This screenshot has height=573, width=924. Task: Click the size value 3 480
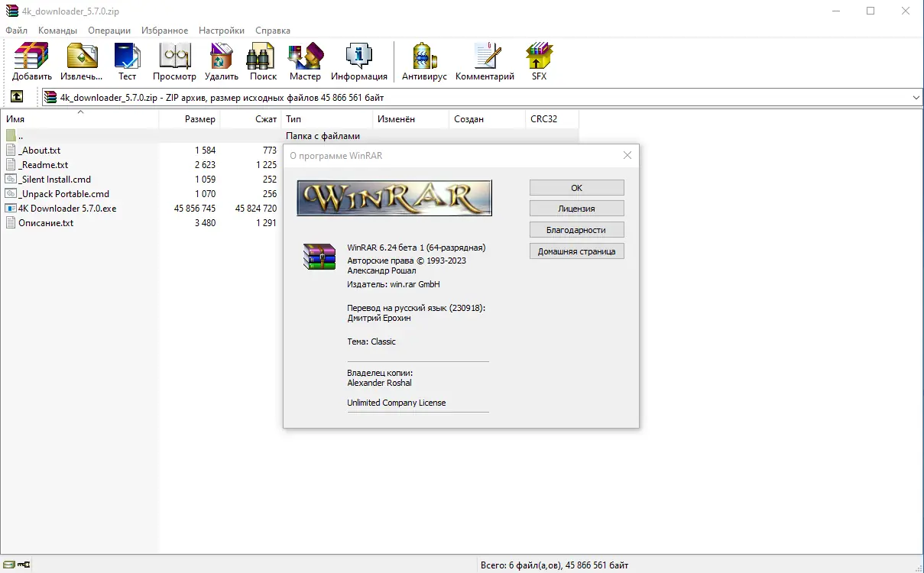(205, 223)
